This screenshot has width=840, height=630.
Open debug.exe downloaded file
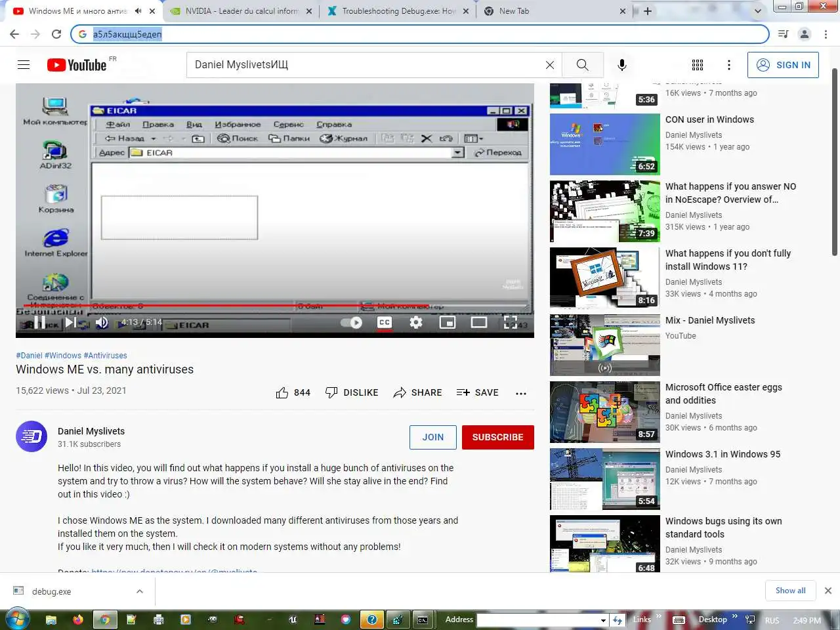pos(51,591)
